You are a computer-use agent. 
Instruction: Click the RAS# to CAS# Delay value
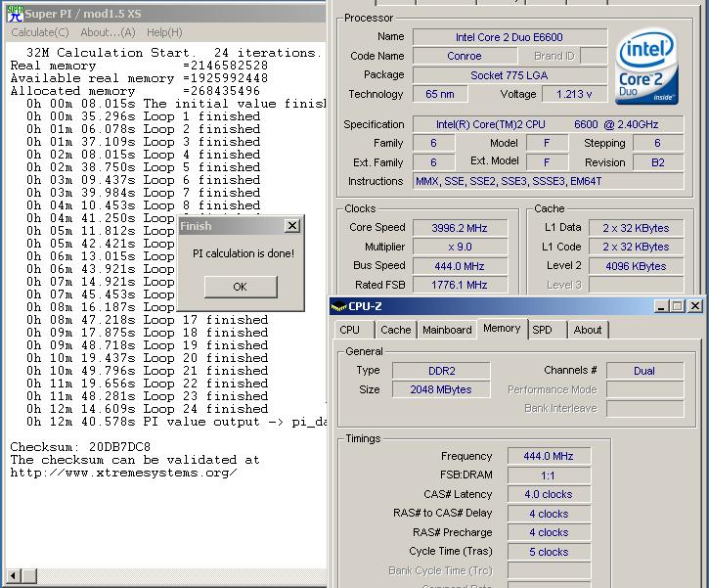click(549, 514)
